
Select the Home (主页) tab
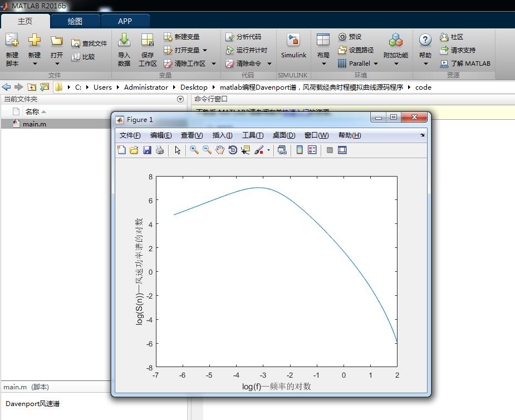(25, 21)
